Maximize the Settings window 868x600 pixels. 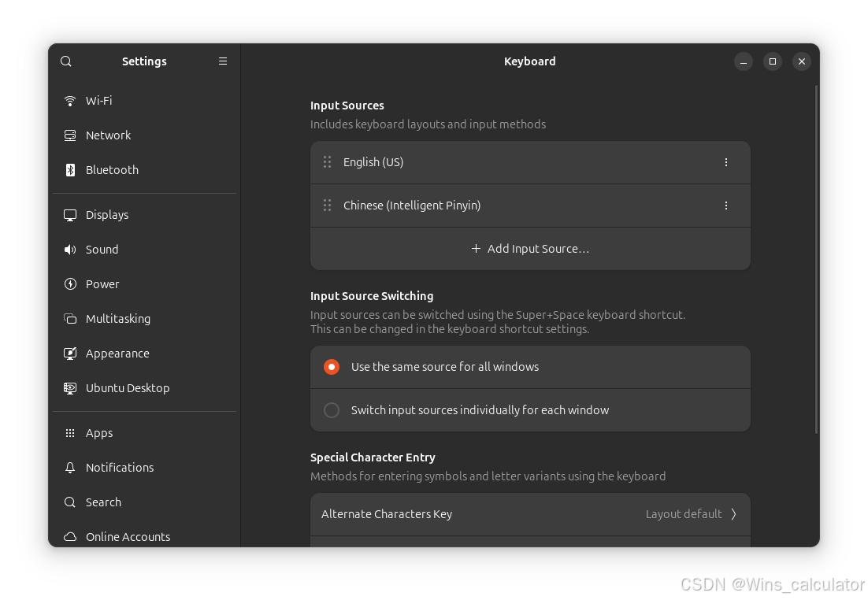772,61
